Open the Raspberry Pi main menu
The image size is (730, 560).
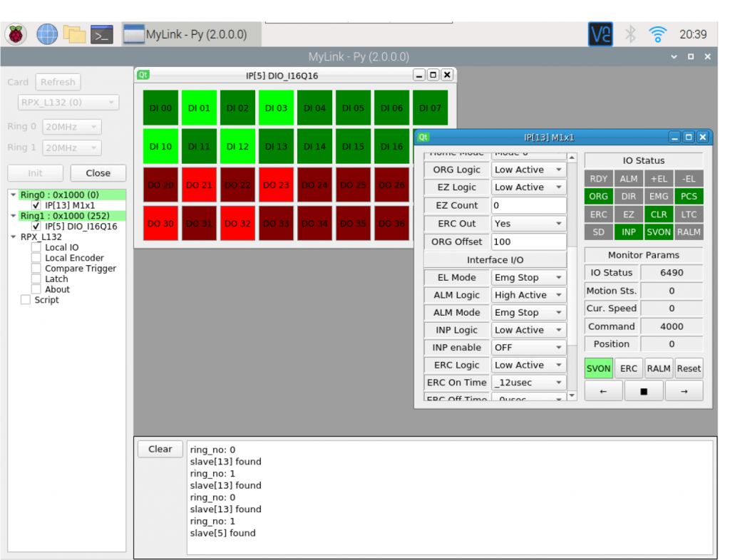(x=16, y=34)
